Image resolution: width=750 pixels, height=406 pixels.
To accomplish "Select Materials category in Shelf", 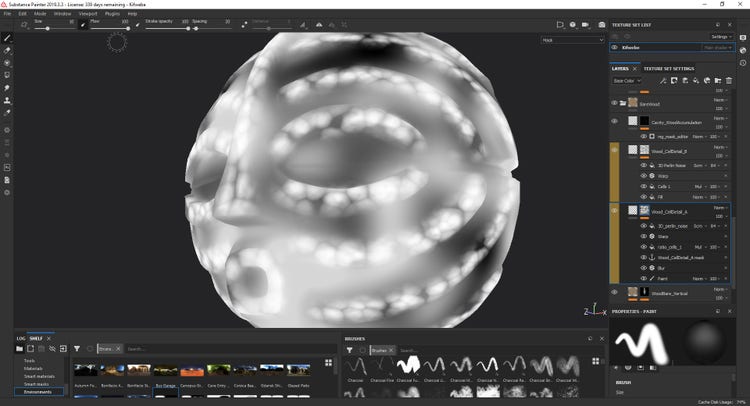I will (33, 369).
